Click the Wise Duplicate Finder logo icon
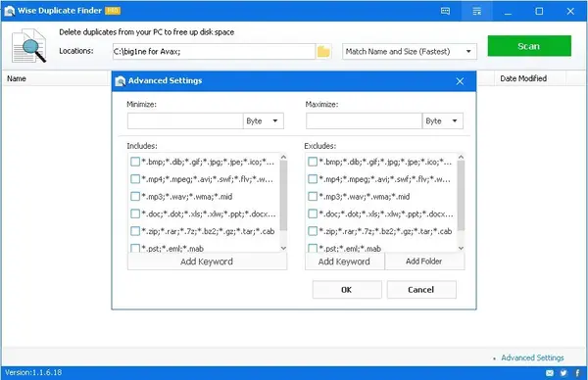588x380 pixels. point(10,11)
